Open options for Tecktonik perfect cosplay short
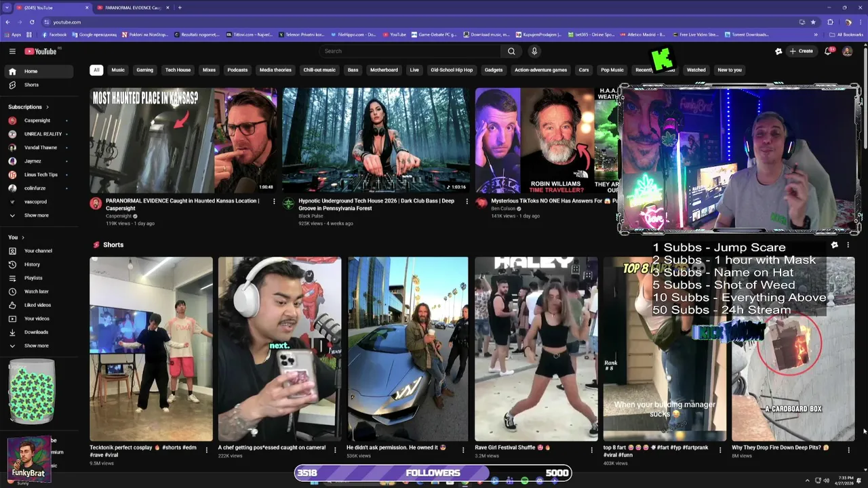The height and width of the screenshot is (488, 868). click(206, 449)
